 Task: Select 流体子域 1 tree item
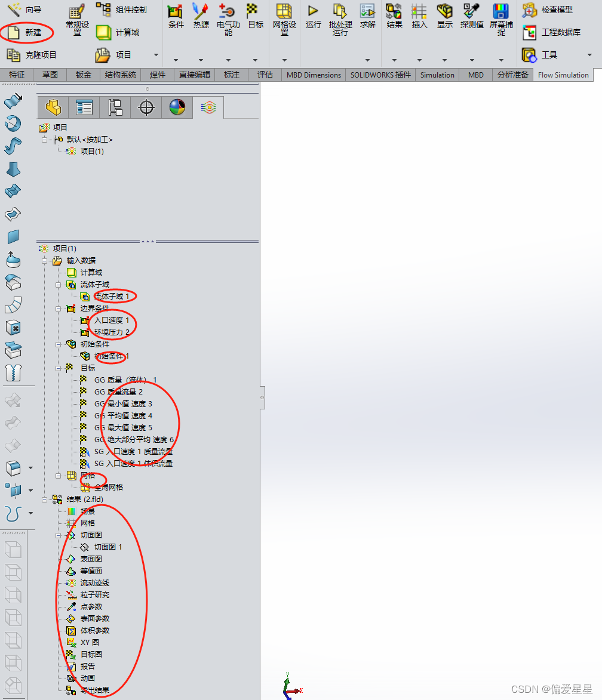coord(111,297)
